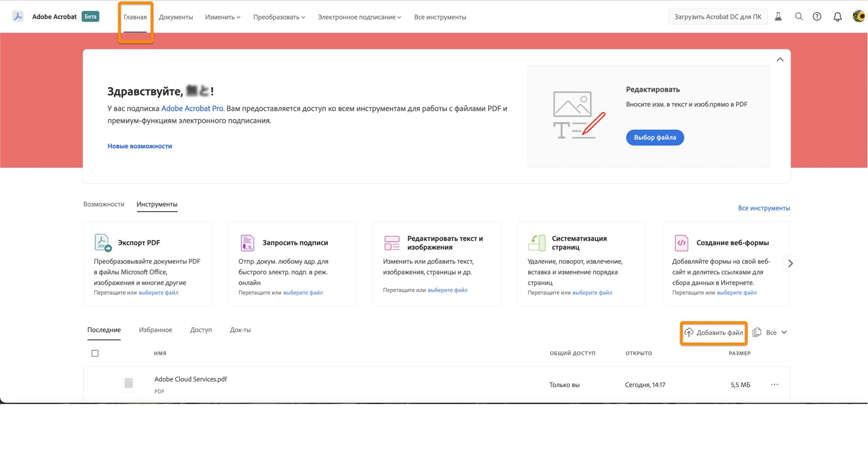Open the help question mark icon
Image resolution: width=868 pixels, height=457 pixels.
pos(817,17)
